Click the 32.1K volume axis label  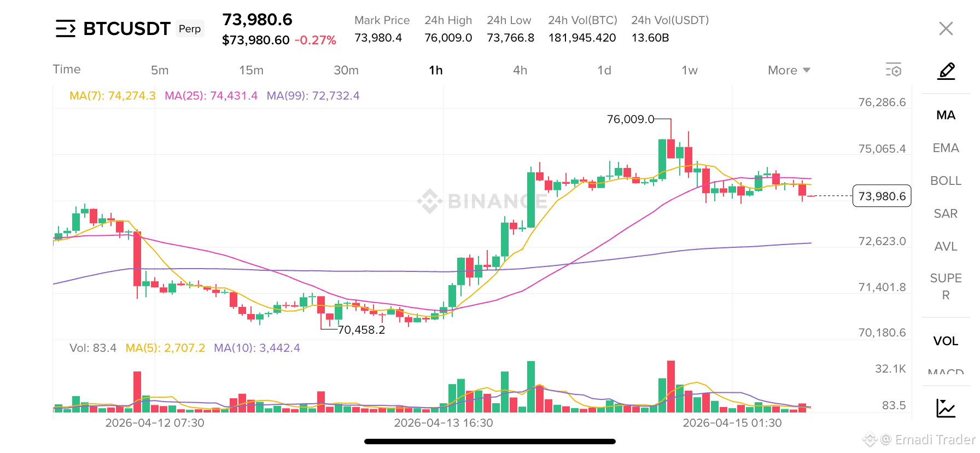[890, 369]
